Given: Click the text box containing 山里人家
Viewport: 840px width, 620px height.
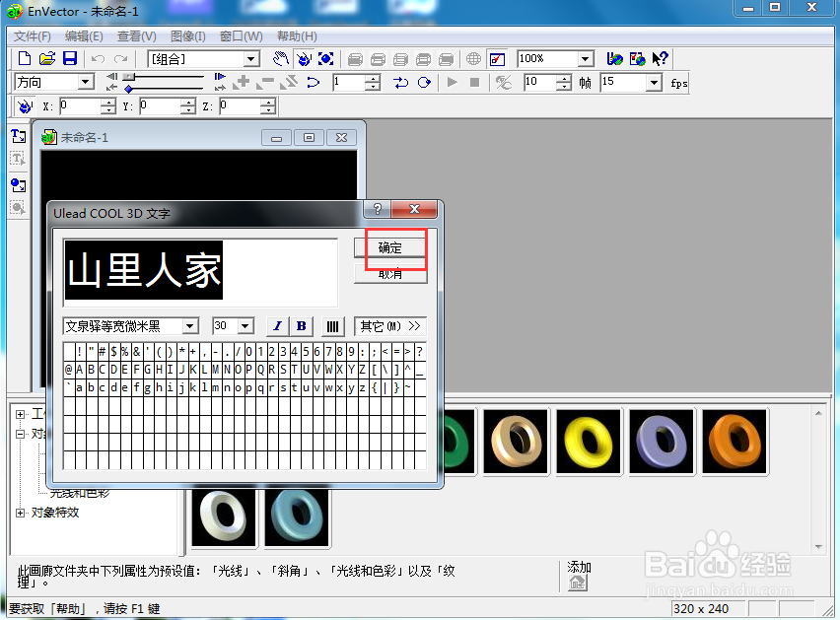Looking at the screenshot, I should [200, 272].
